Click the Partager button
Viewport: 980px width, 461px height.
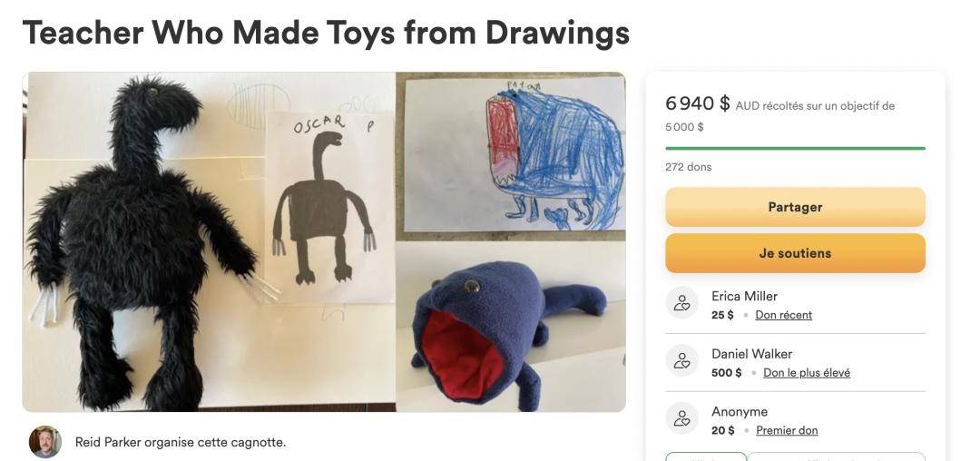(795, 207)
